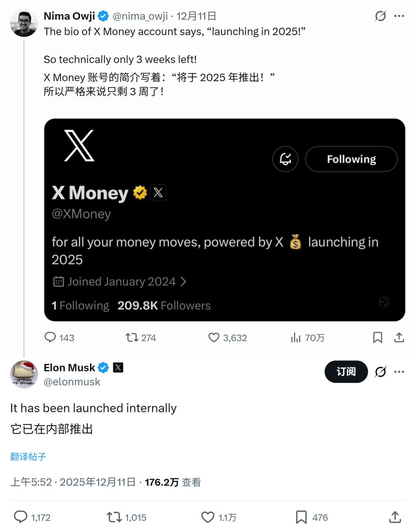The width and height of the screenshot is (415, 532).
Task: Like Elon Musk's post with 1.1万 likes
Action: click(208, 517)
